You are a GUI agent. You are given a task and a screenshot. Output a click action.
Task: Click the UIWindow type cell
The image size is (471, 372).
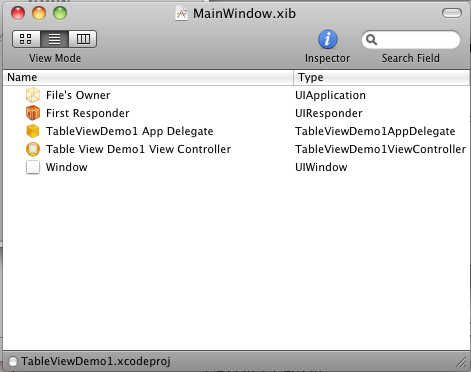pos(321,167)
